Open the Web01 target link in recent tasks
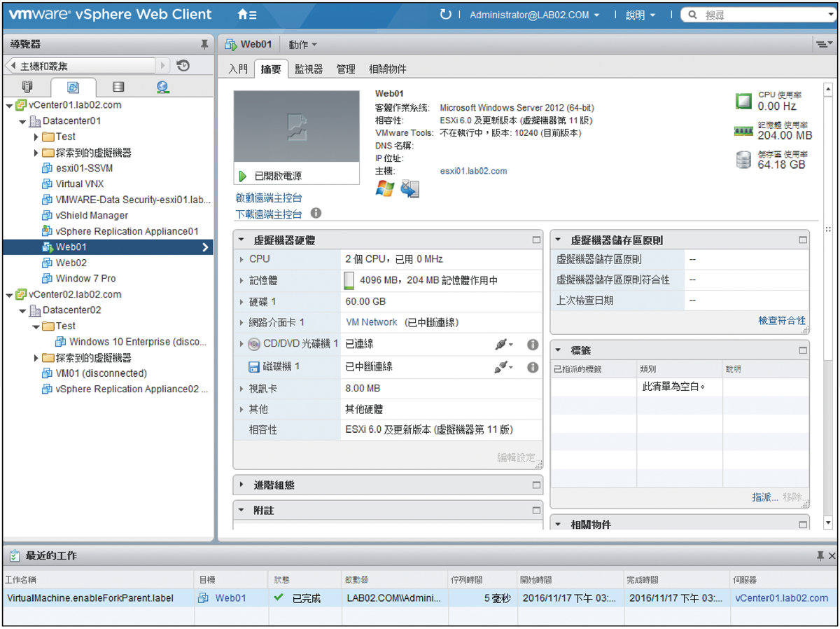 point(230,598)
